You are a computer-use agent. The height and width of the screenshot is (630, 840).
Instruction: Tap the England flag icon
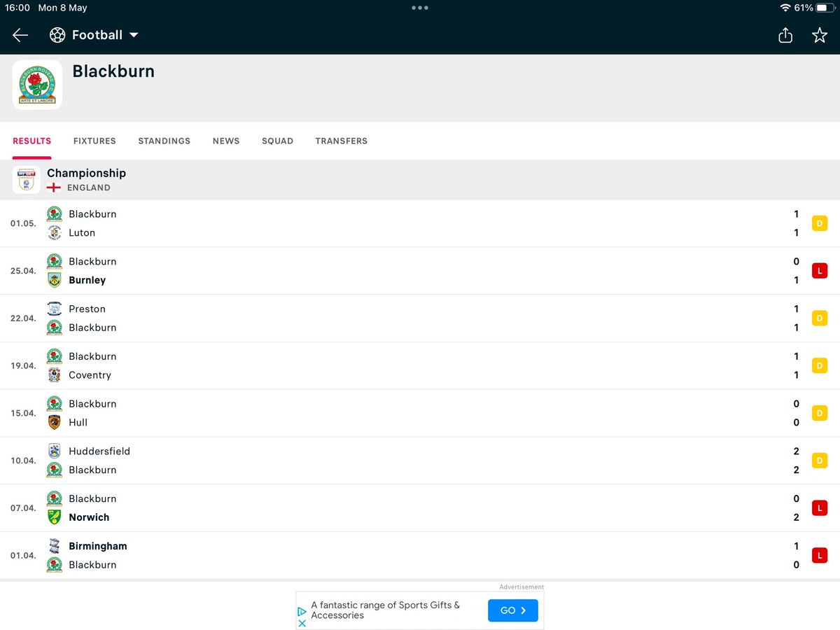54,188
